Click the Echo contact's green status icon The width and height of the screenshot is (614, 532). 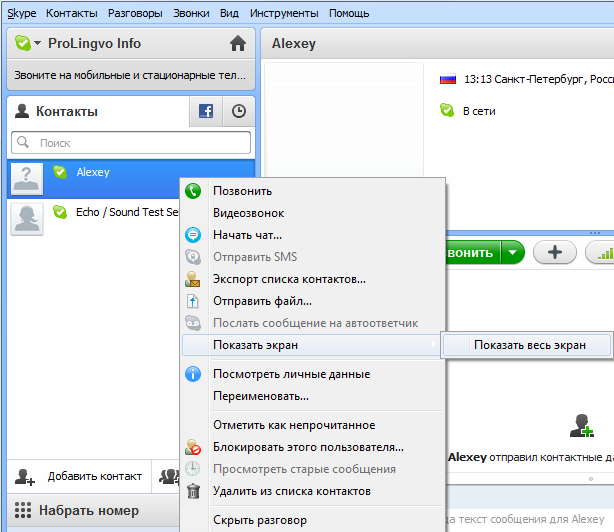pyautogui.click(x=60, y=212)
